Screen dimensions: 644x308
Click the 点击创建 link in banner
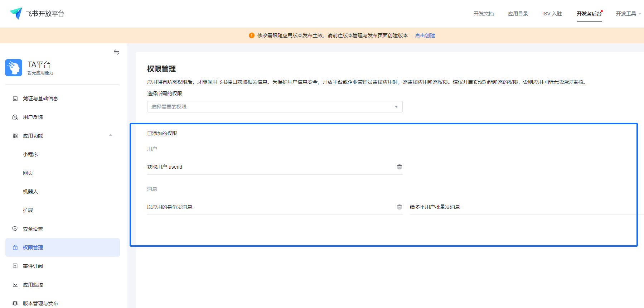(425, 35)
